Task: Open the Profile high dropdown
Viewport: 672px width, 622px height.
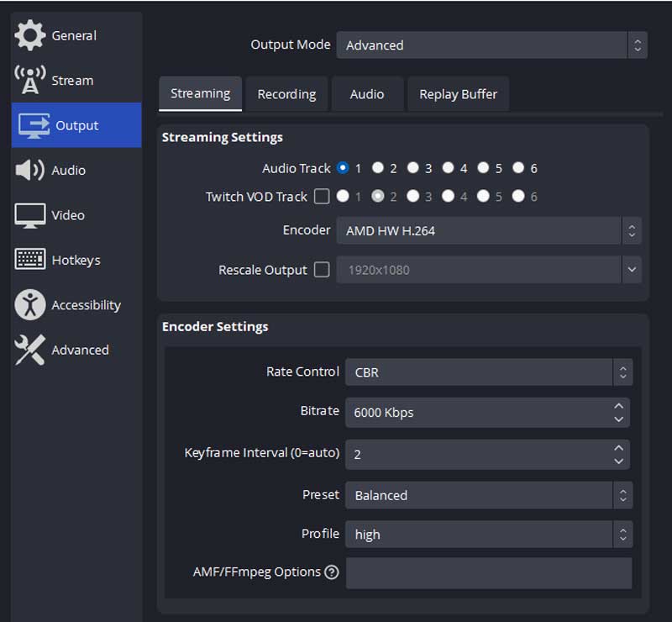Action: pos(489,534)
